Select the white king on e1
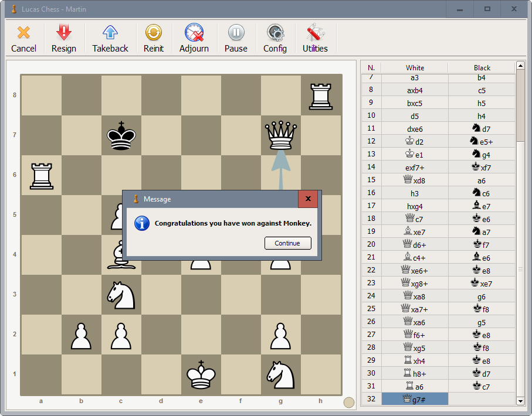 pyautogui.click(x=201, y=374)
